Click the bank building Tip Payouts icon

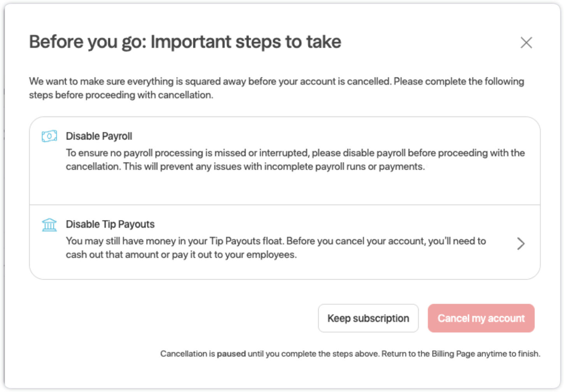[x=49, y=224]
